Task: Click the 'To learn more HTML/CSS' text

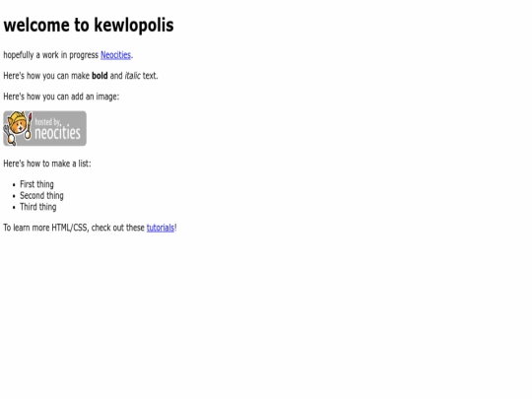Action: point(46,228)
